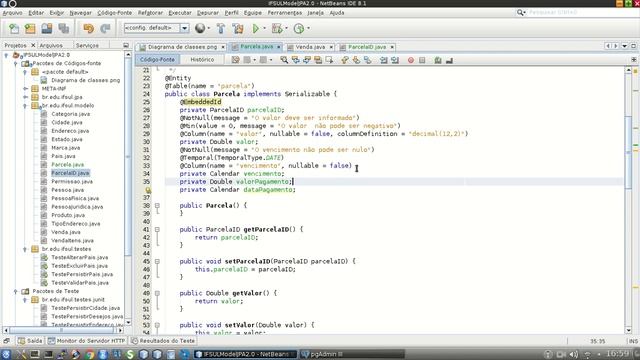Open the Debug Project dropdown arrow
This screenshot has height=360, width=640.
pos(287,28)
